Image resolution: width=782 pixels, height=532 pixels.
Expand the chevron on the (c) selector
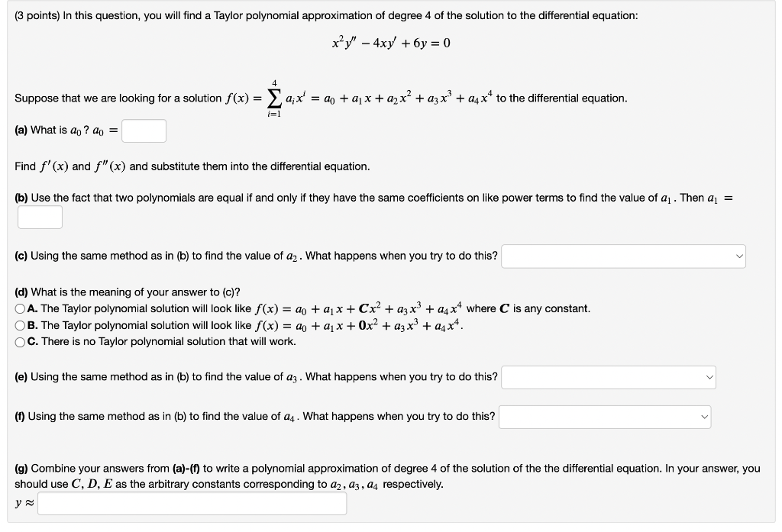(x=738, y=256)
